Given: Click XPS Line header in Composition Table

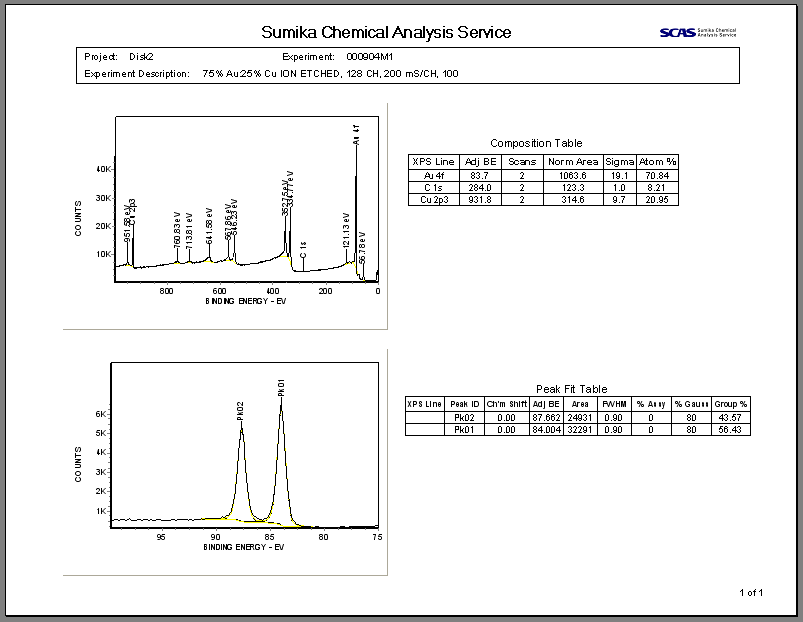Looking at the screenshot, I should [x=433, y=162].
